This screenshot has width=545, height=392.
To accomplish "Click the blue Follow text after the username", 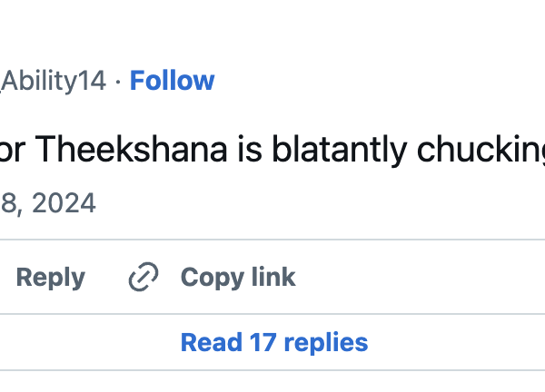I will (172, 81).
